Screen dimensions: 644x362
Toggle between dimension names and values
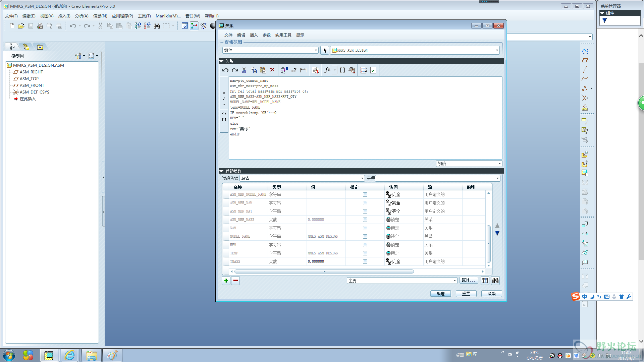coord(284,70)
